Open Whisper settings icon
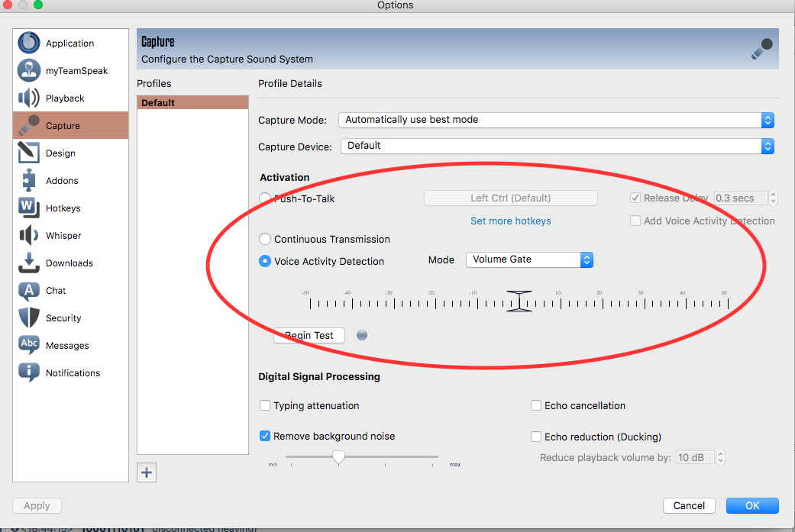 click(28, 235)
